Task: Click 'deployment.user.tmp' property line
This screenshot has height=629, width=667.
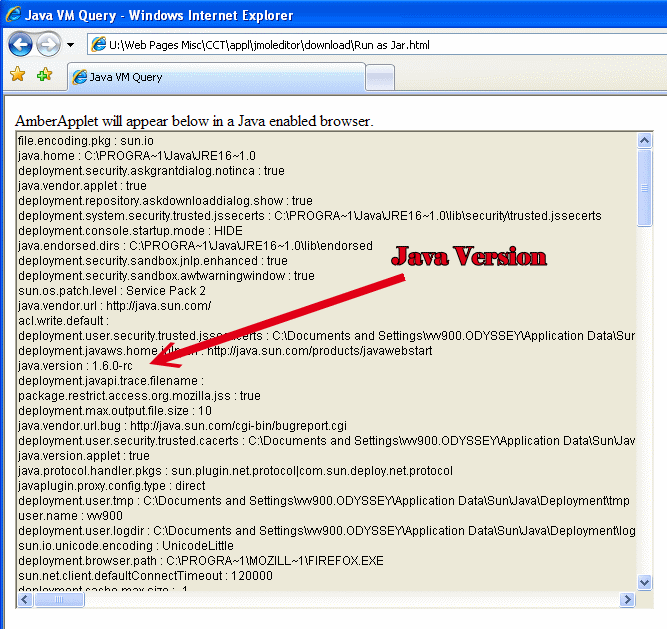Action: coord(324,501)
